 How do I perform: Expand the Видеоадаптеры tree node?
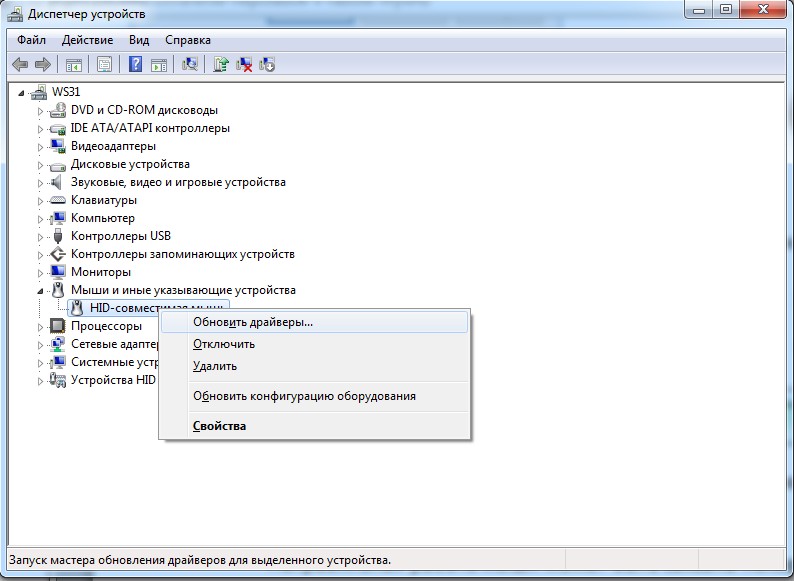click(x=41, y=146)
